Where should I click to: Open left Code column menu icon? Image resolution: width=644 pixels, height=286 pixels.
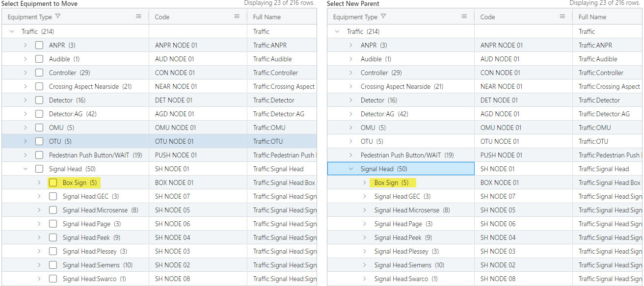(237, 17)
